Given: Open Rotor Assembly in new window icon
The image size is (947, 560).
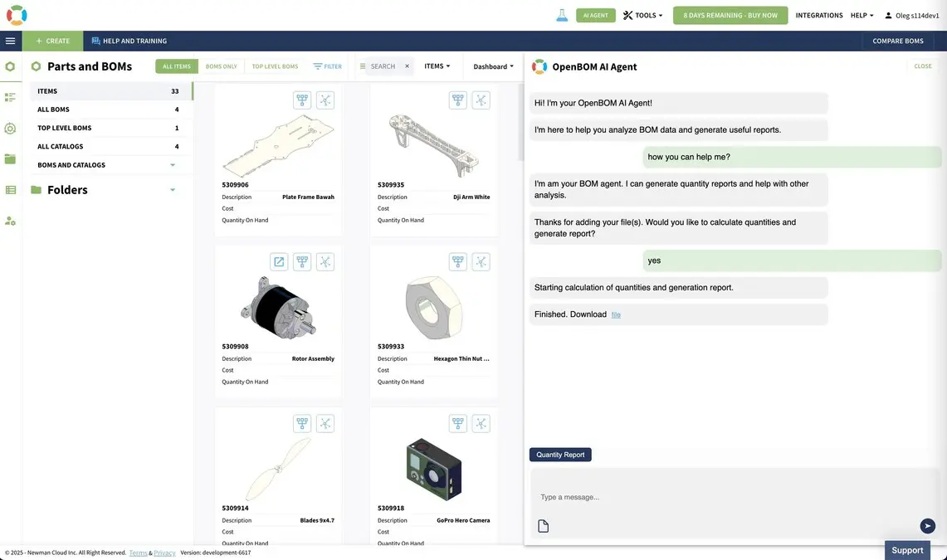Looking at the screenshot, I should pyautogui.click(x=279, y=262).
